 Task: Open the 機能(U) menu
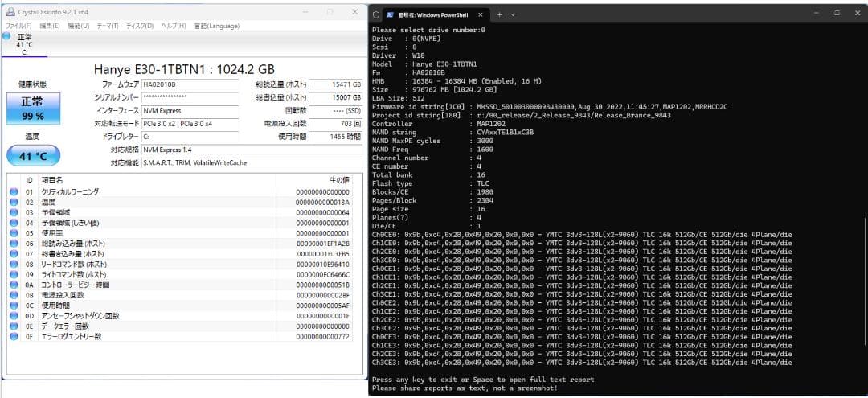[x=79, y=26]
